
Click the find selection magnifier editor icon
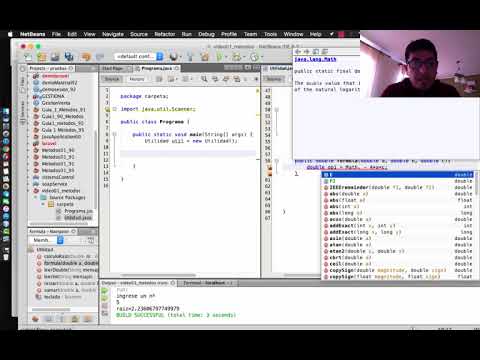tap(204, 79)
